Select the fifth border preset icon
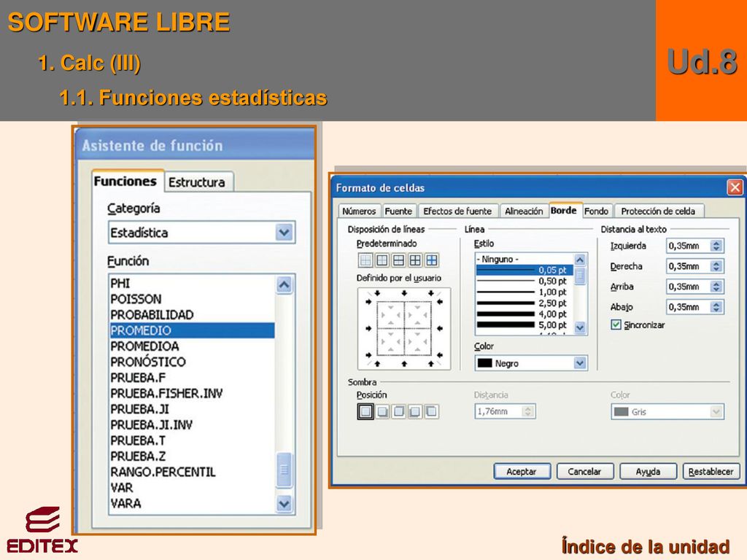The image size is (747, 560). click(432, 260)
